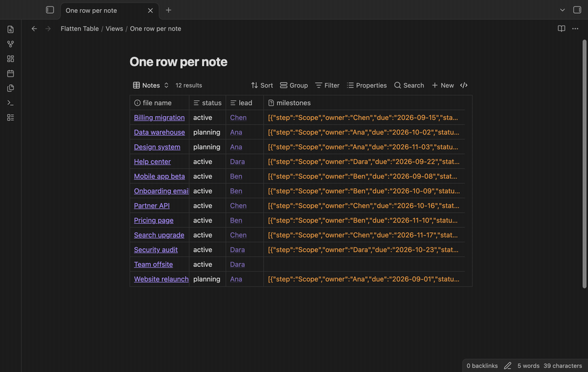Open the Search upgrade note

159,235
